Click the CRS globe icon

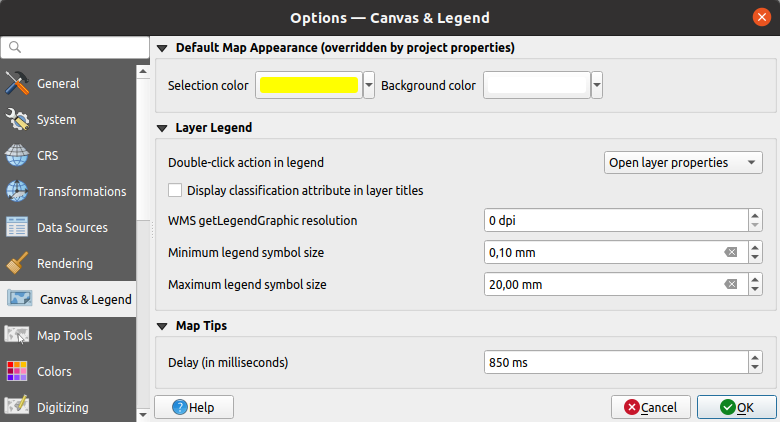(x=18, y=156)
